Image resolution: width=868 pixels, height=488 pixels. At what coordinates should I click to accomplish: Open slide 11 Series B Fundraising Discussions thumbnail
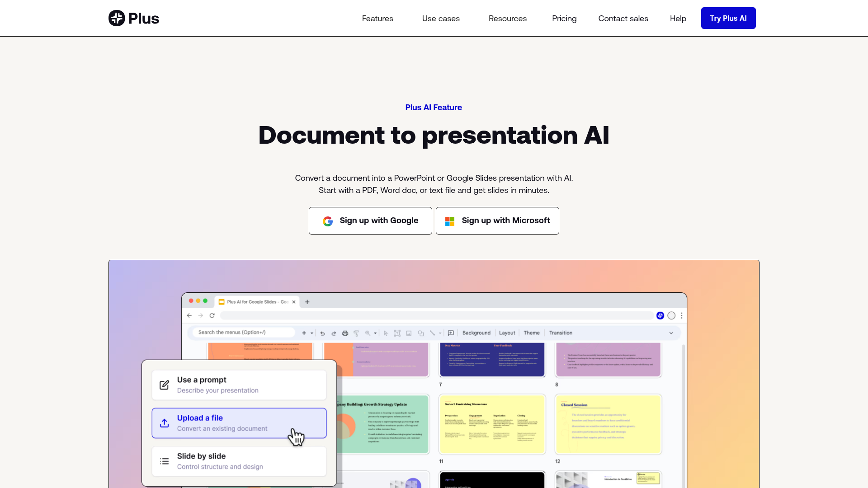coord(492,424)
